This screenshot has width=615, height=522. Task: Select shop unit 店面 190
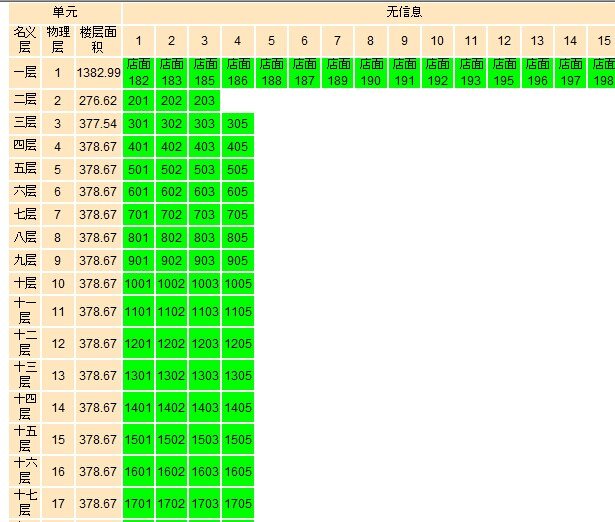tap(370, 72)
